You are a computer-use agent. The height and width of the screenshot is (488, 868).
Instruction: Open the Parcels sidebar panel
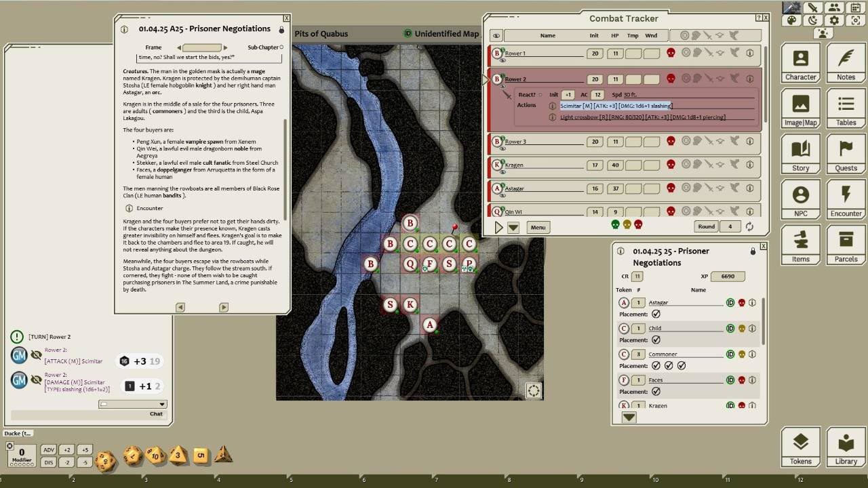pyautogui.click(x=846, y=245)
